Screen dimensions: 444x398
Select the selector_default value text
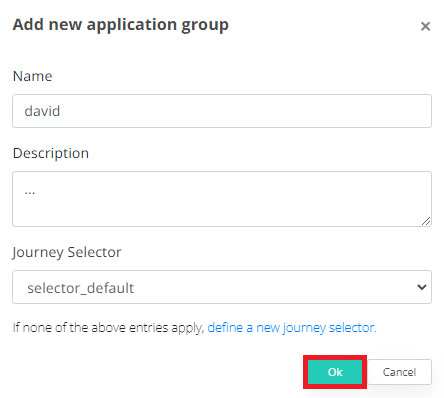pos(81,288)
